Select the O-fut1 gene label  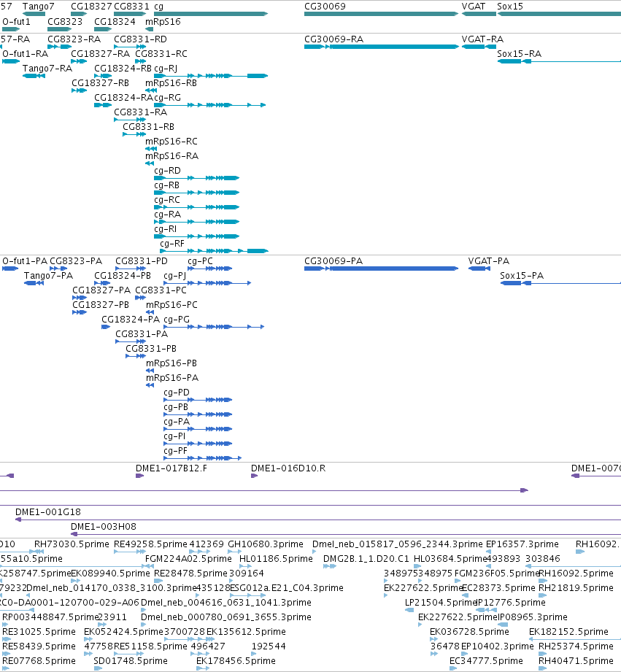17,21
